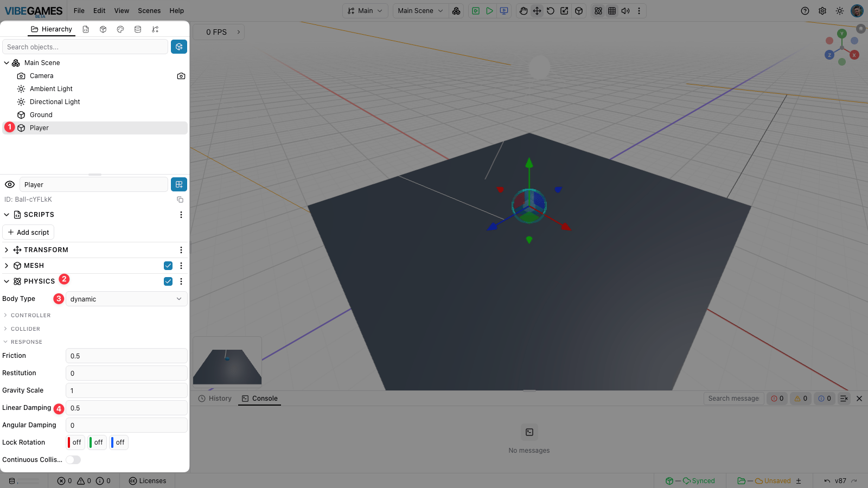
Task: Open the Help menu
Action: [x=177, y=11]
